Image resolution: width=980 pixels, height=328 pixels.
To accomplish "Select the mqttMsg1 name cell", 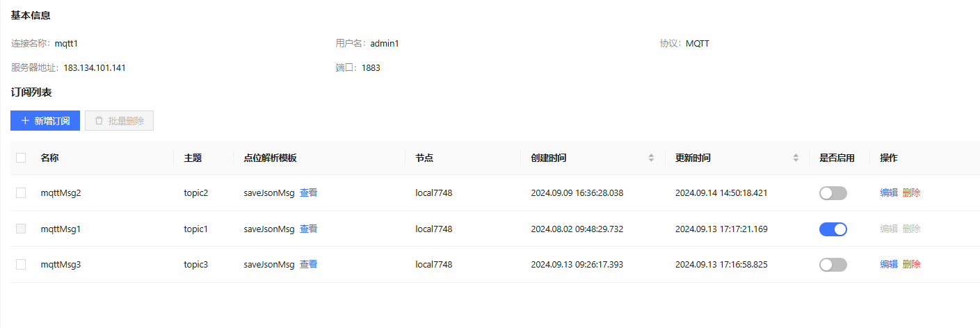I will click(61, 229).
